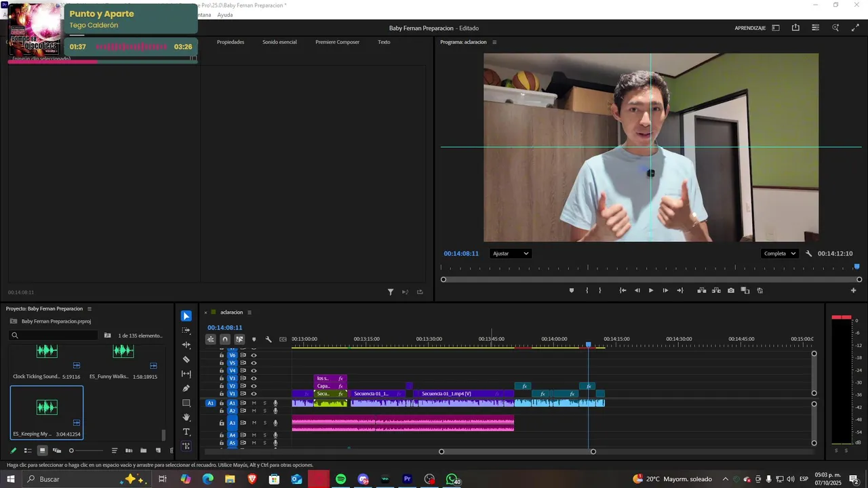Select the Type text tool
Screen dimensions: 868x488
pyautogui.click(x=186, y=432)
